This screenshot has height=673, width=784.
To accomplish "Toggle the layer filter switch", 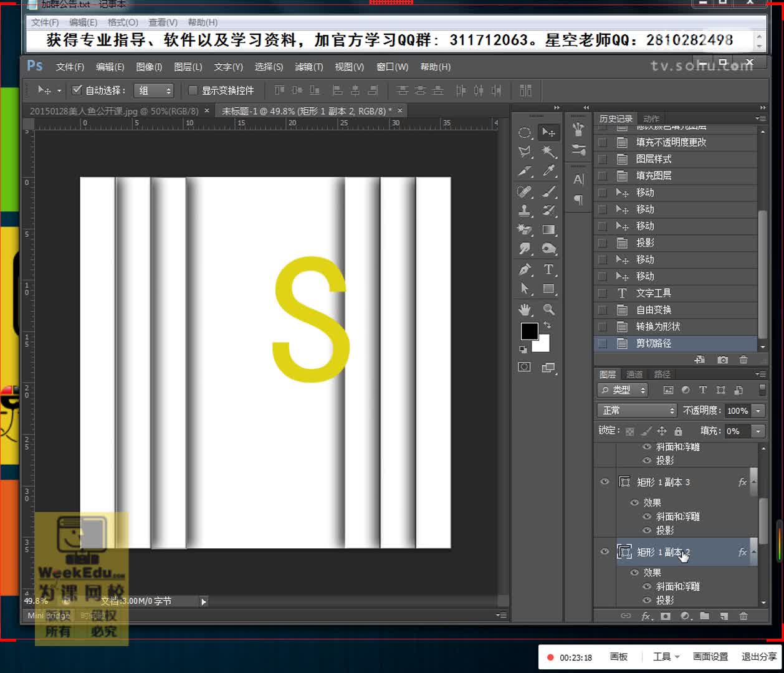I will pyautogui.click(x=762, y=390).
